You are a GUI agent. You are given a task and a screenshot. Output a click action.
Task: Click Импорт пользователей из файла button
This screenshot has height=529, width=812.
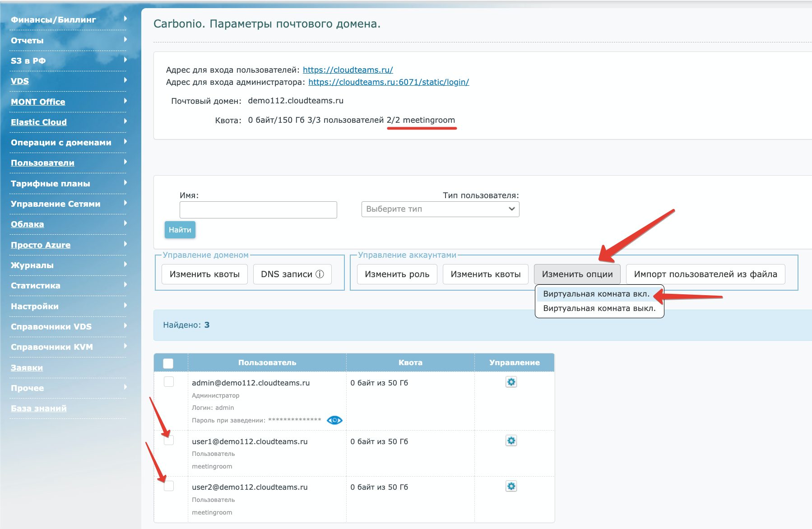point(705,274)
